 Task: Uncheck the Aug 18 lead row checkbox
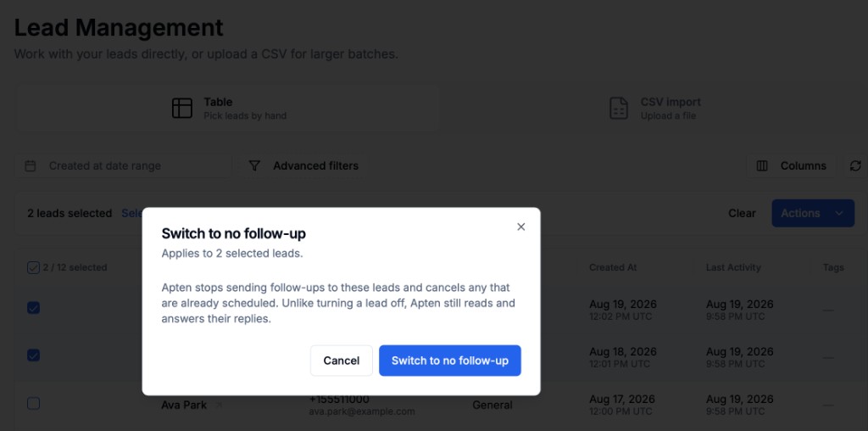[33, 355]
